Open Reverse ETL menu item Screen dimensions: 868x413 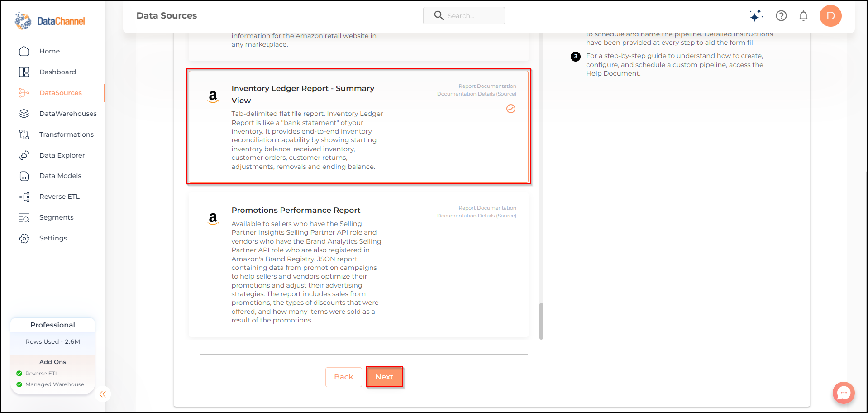click(x=59, y=197)
